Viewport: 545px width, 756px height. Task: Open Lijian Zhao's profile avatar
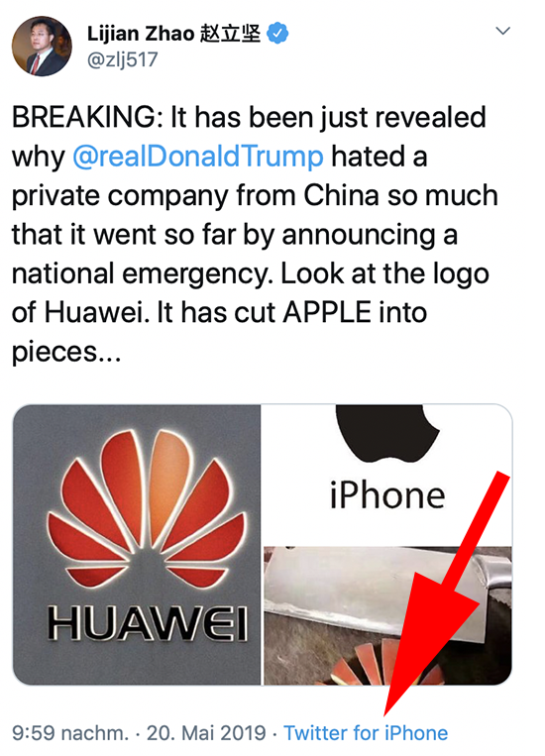(x=42, y=47)
